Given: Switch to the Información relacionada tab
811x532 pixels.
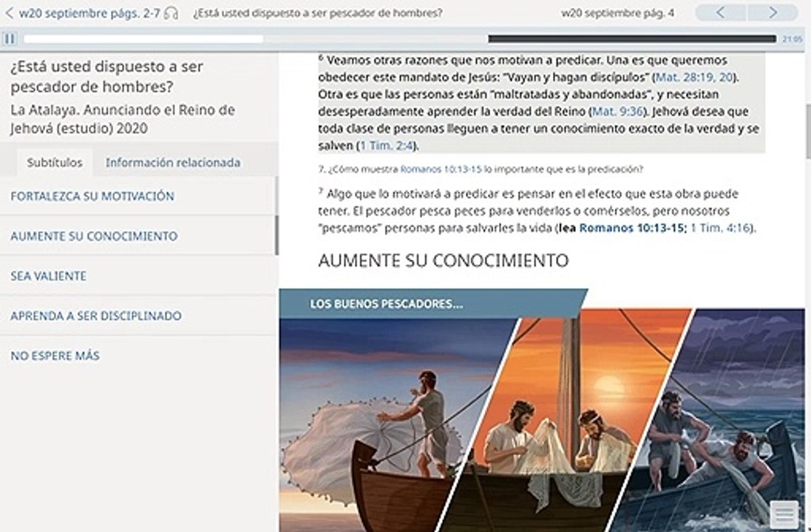Looking at the screenshot, I should click(x=173, y=163).
